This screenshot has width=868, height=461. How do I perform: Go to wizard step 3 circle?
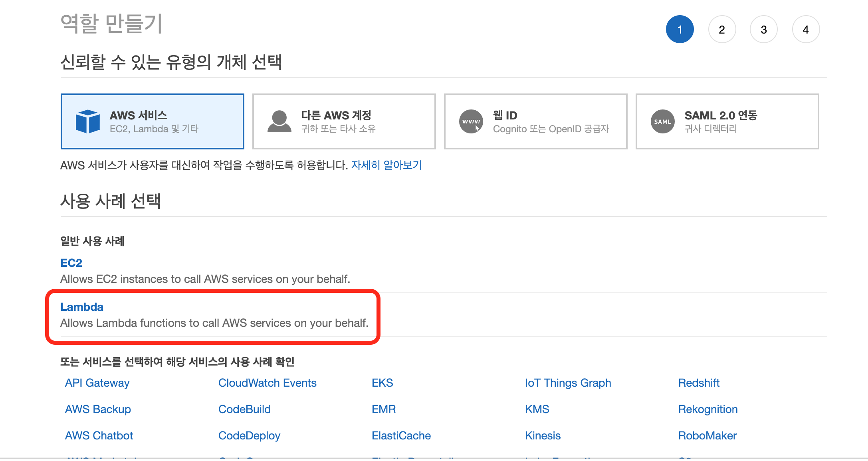point(763,30)
